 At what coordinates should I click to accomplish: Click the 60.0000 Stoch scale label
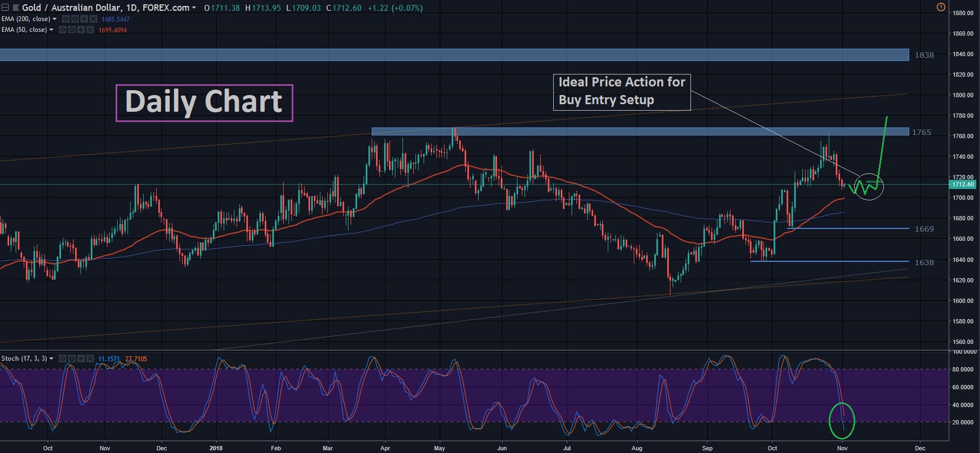tap(963, 387)
